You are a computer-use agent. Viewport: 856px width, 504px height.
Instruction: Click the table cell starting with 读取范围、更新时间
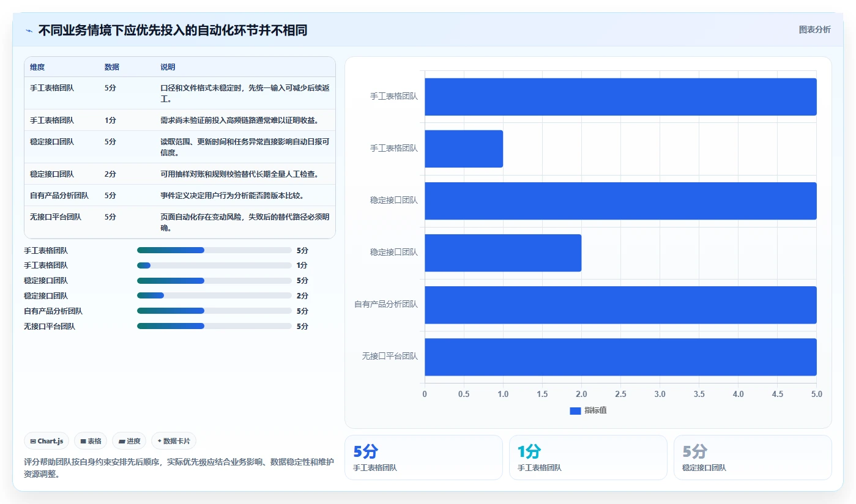point(245,147)
